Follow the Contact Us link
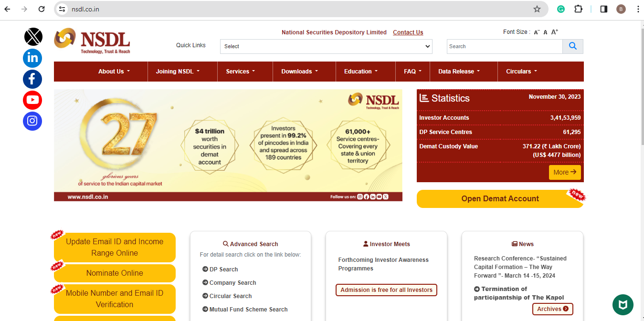The height and width of the screenshot is (321, 644). click(408, 32)
